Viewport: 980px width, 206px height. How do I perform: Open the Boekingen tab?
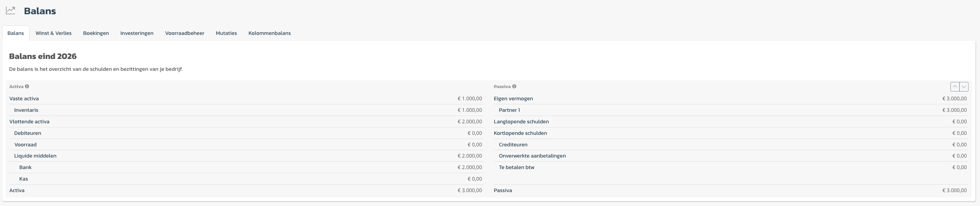pyautogui.click(x=96, y=33)
